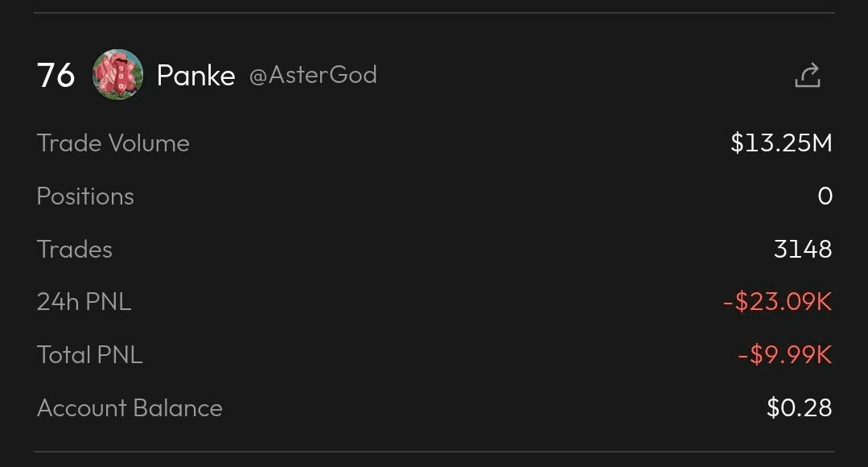Open Panke's red profile avatar
Image resolution: width=868 pixels, height=467 pixels.
(118, 75)
